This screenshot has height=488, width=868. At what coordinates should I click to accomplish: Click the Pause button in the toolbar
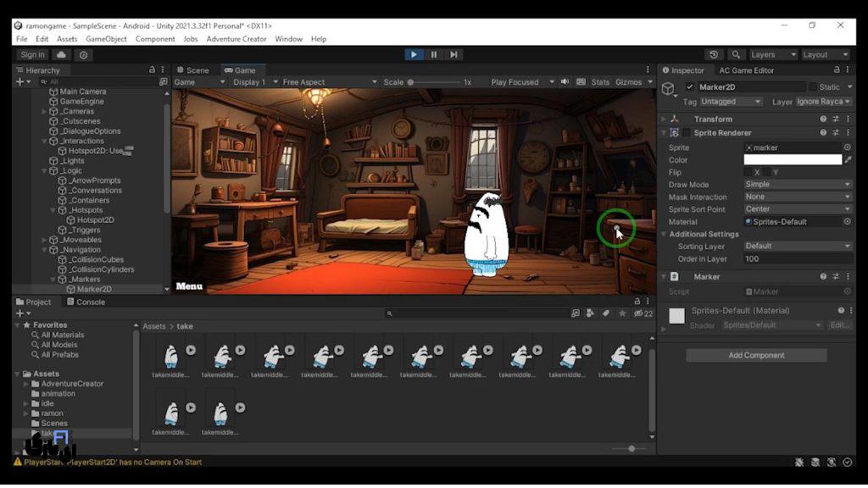[x=434, y=55]
